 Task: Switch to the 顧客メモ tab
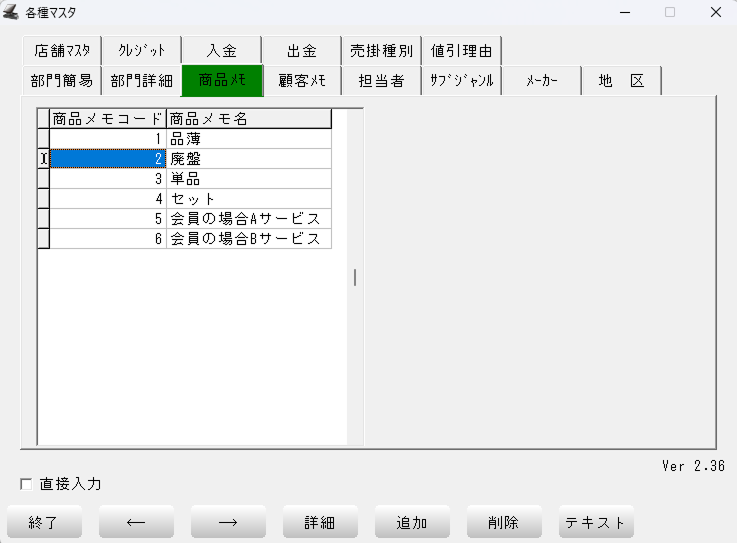click(302, 81)
